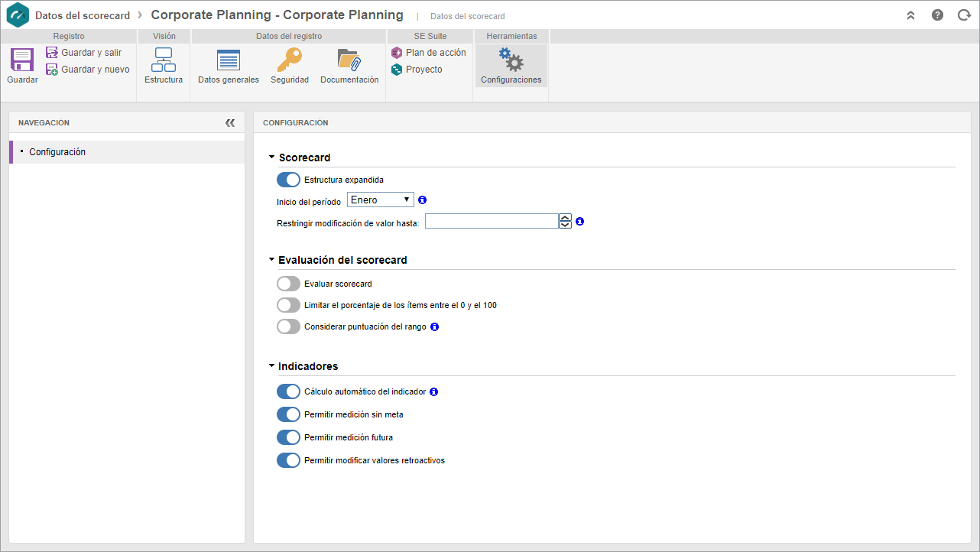Screen dimensions: 980x552
Task: Click the Restringir modificación de valor input field
Action: tap(492, 221)
